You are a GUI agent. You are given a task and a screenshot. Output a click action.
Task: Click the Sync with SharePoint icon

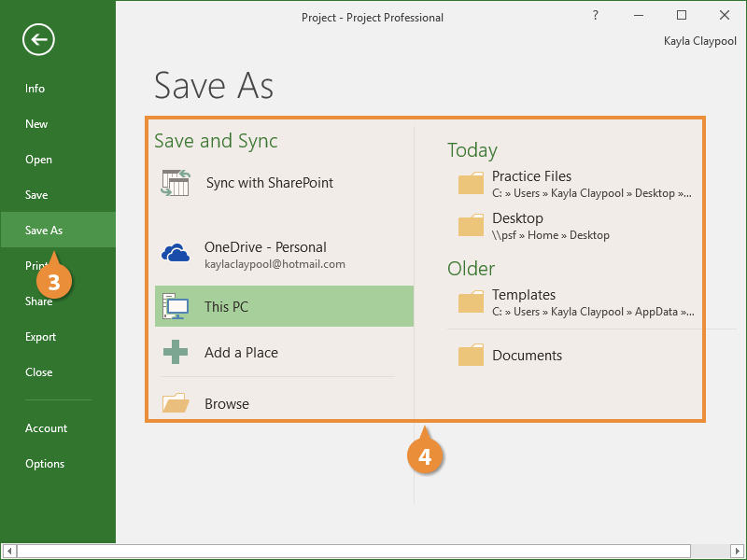[176, 183]
